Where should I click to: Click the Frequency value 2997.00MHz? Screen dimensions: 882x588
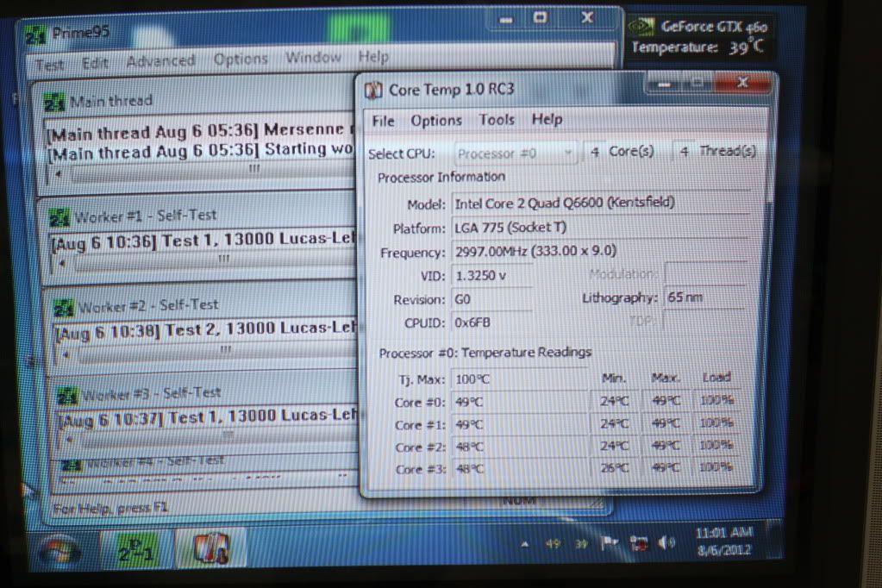[x=600, y=251]
